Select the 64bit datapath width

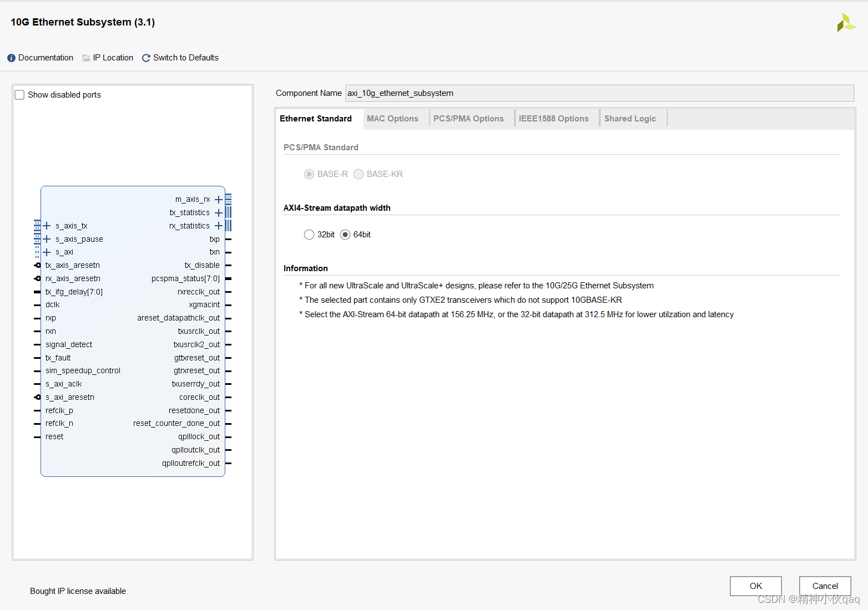[x=345, y=235]
